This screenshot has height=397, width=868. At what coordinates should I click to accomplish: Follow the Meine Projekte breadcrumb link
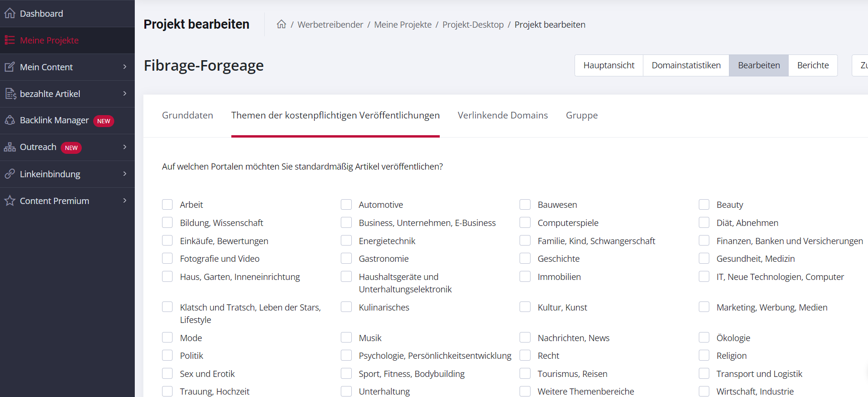[x=403, y=24]
